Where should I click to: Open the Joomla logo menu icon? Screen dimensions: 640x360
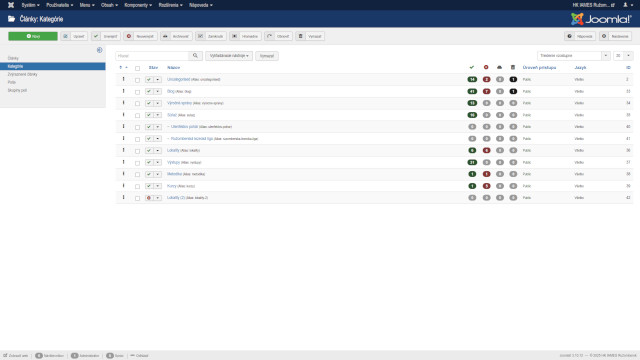pyautogui.click(x=11, y=5)
